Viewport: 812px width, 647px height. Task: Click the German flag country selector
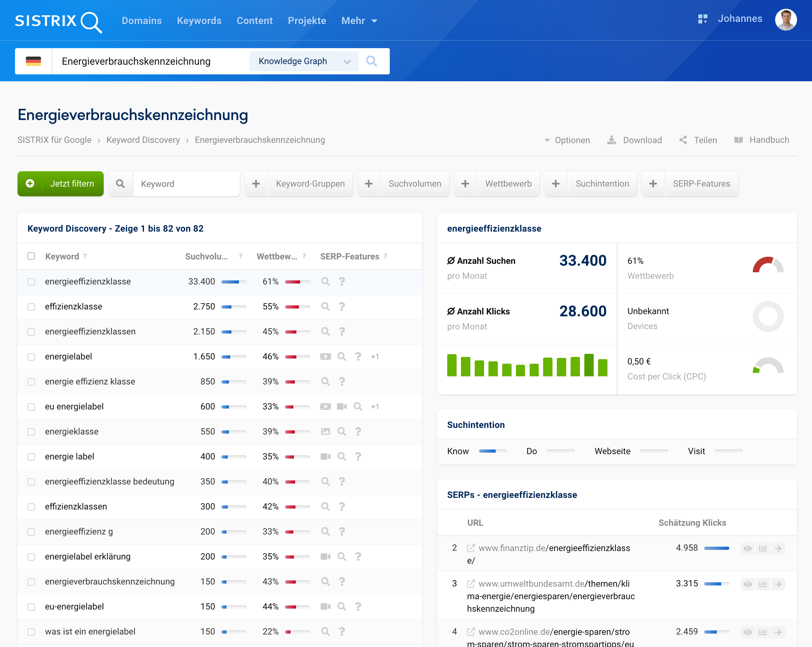click(x=33, y=61)
